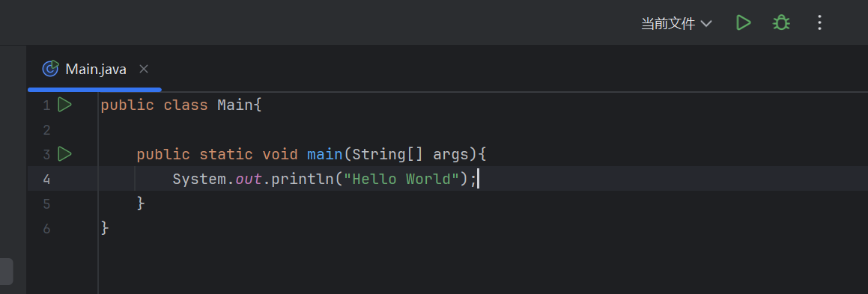Run the current file with green play button
The image size is (868, 294).
click(744, 22)
